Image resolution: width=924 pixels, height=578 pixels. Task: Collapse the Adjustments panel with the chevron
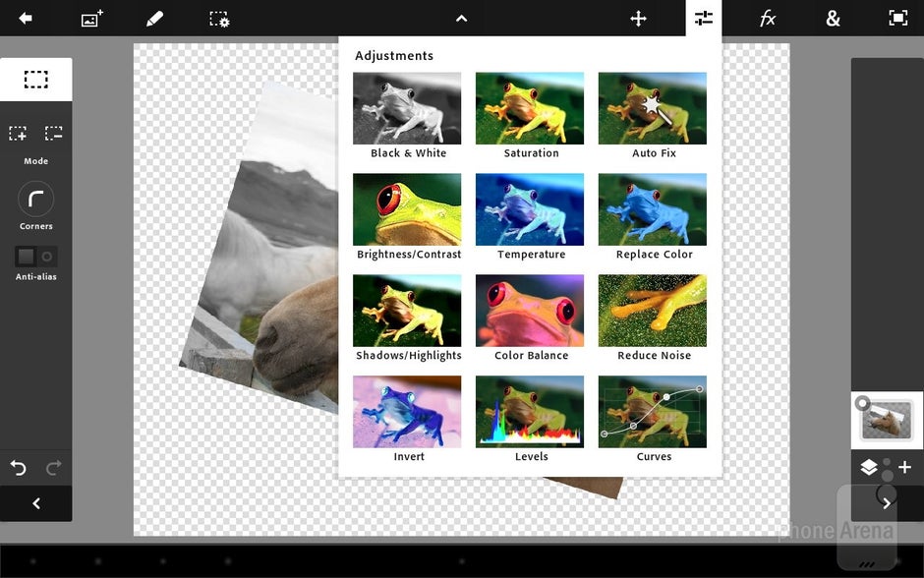tap(460, 18)
